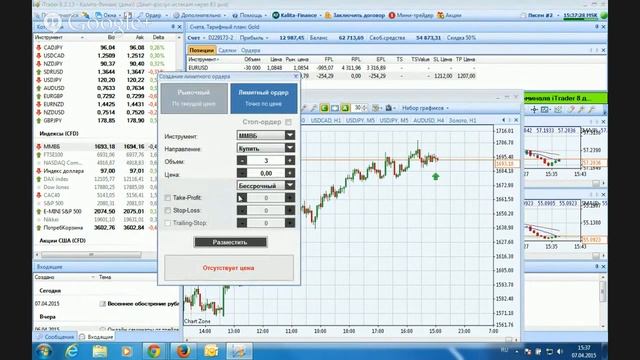The width and height of the screenshot is (640, 360).
Task: Click the Цена value field showing 0,00
Action: pos(266,173)
